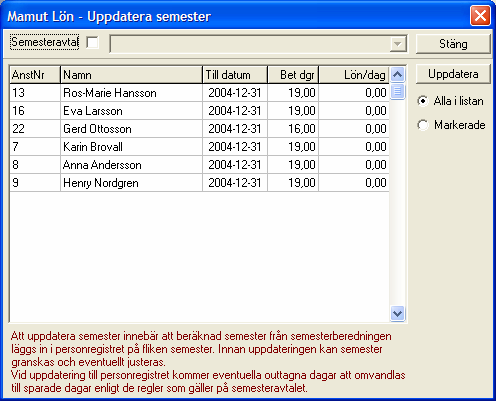The height and width of the screenshot is (401, 496).
Task: Click Eva Larsson's 19,00 Bet dgr value
Action: pos(293,111)
